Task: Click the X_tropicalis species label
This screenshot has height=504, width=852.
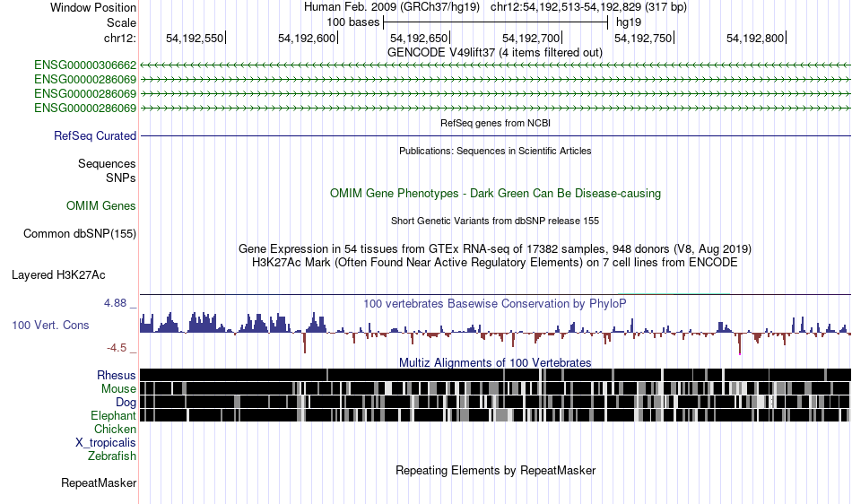Action: coord(106,443)
